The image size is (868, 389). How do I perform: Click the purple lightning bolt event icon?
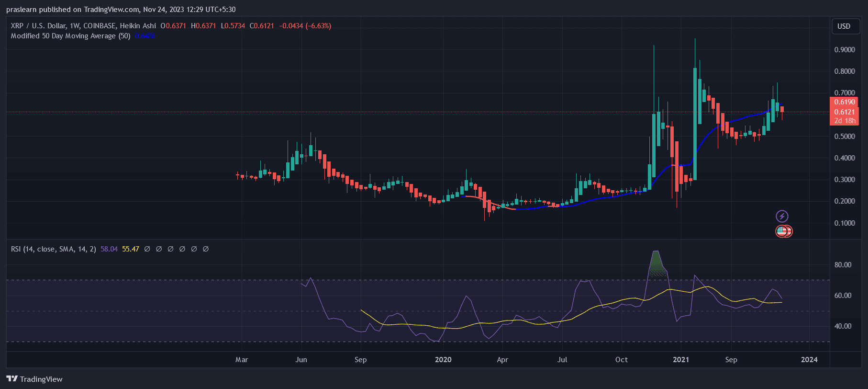pyautogui.click(x=782, y=216)
